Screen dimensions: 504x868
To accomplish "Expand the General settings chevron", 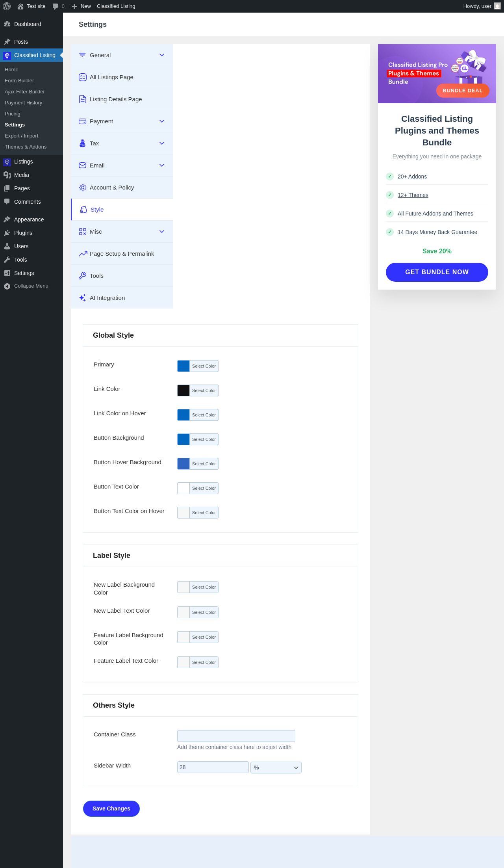I will pyautogui.click(x=162, y=55).
